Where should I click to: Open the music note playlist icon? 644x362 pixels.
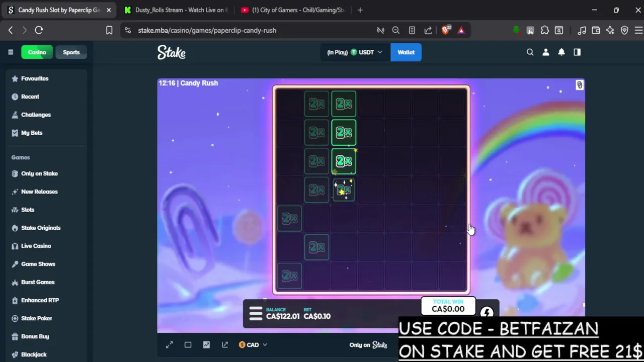582,30
